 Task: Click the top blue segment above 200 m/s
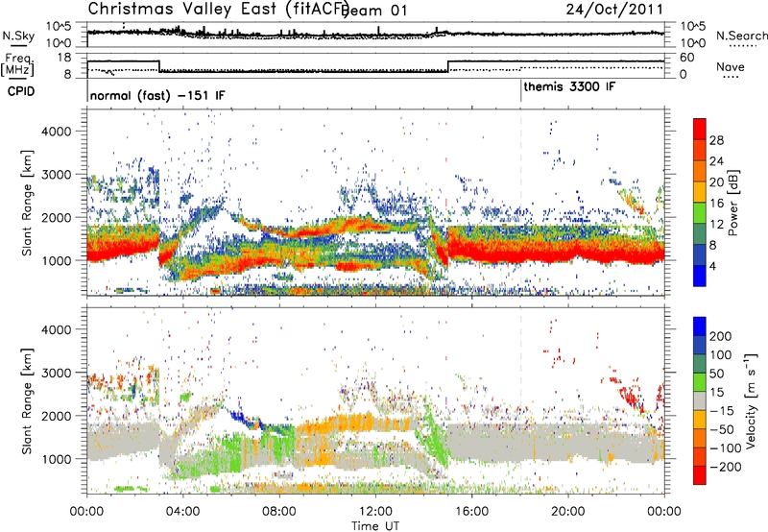tap(700, 326)
